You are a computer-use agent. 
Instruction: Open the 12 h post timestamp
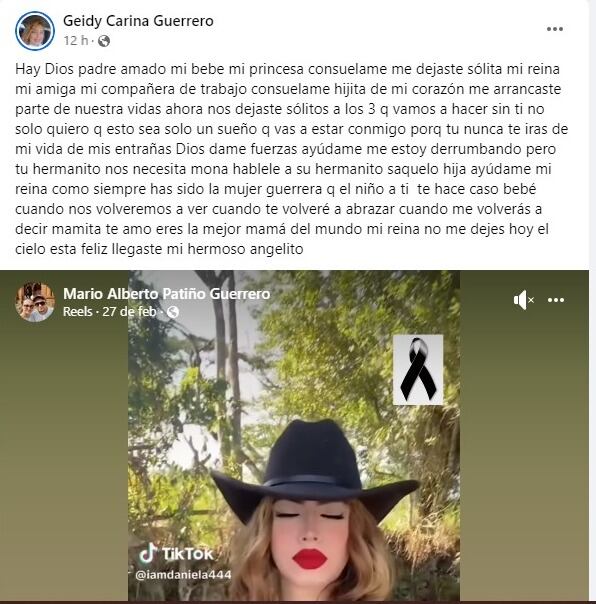coord(76,40)
